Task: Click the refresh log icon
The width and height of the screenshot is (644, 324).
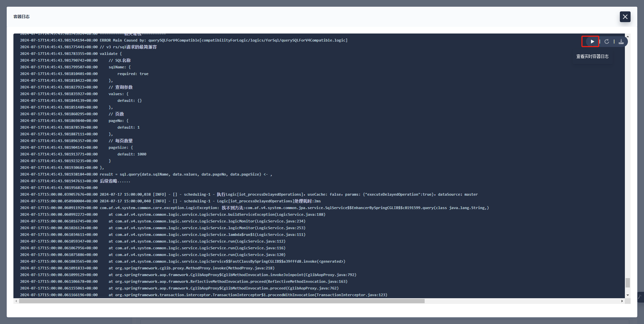Action: 607,42
